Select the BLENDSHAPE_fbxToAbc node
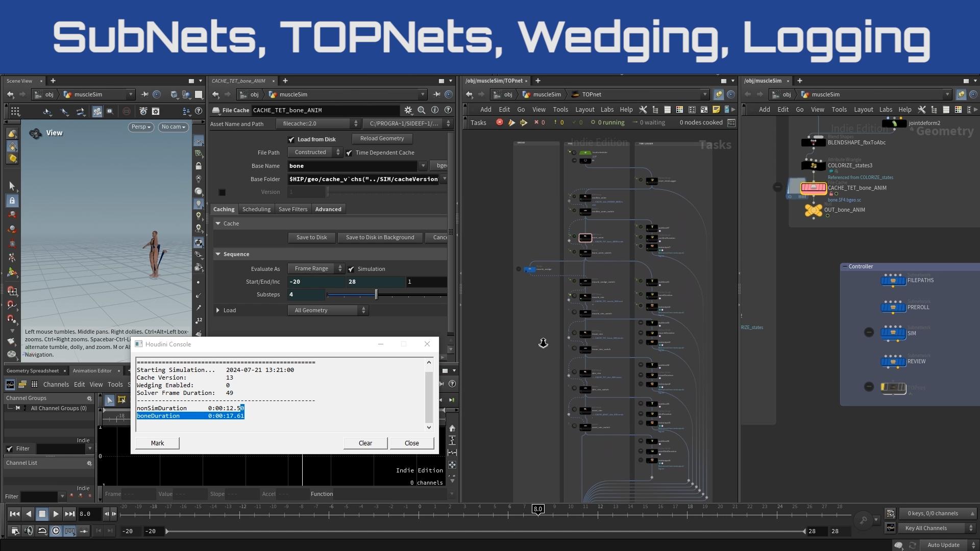The height and width of the screenshot is (551, 980). 814,142
